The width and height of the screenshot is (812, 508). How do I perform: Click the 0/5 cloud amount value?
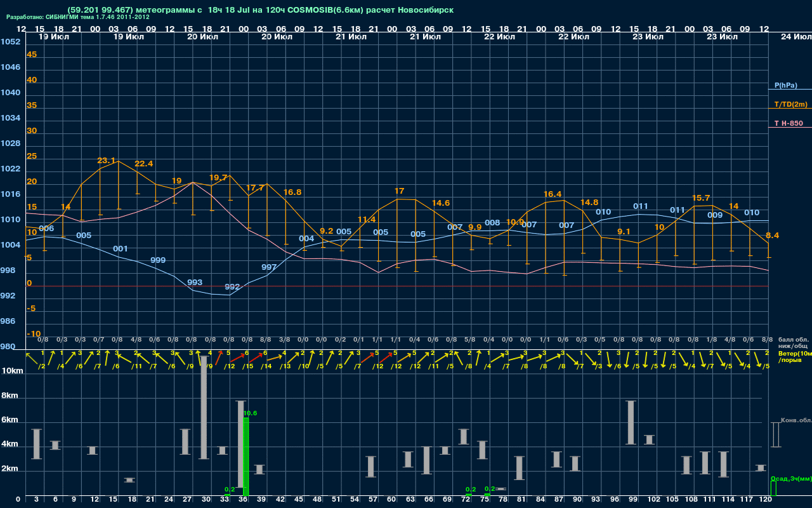pos(600,340)
